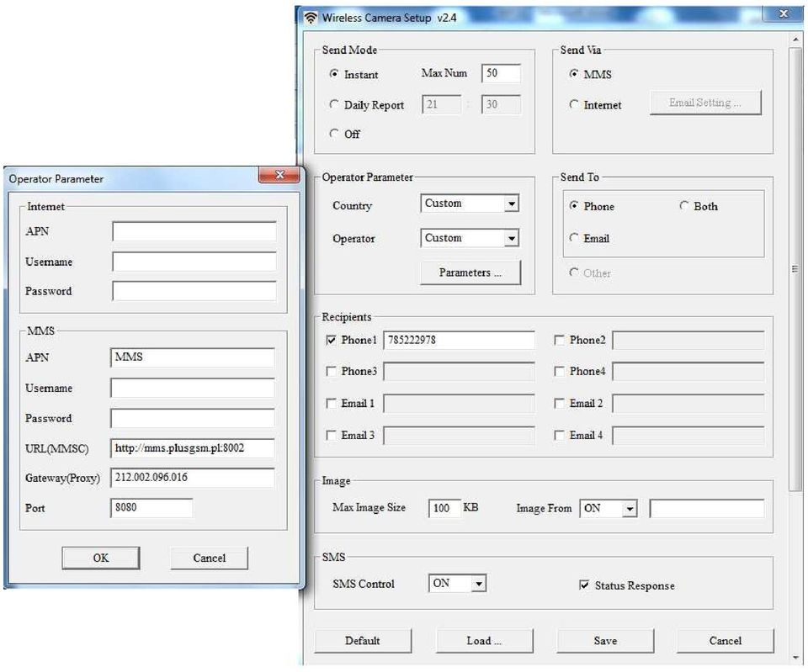Focus the Email 4 address field
The width and height of the screenshot is (808, 672).
coord(688,437)
